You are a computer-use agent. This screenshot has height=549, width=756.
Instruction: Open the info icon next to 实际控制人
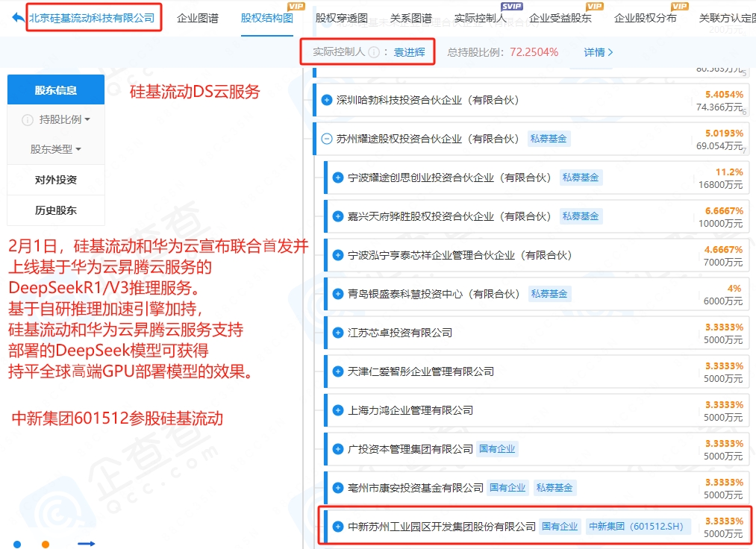coord(374,52)
